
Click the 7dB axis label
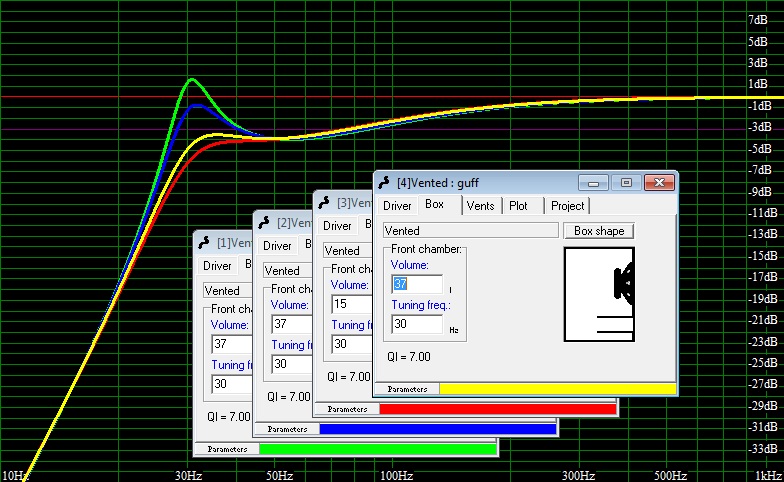pyautogui.click(x=758, y=20)
